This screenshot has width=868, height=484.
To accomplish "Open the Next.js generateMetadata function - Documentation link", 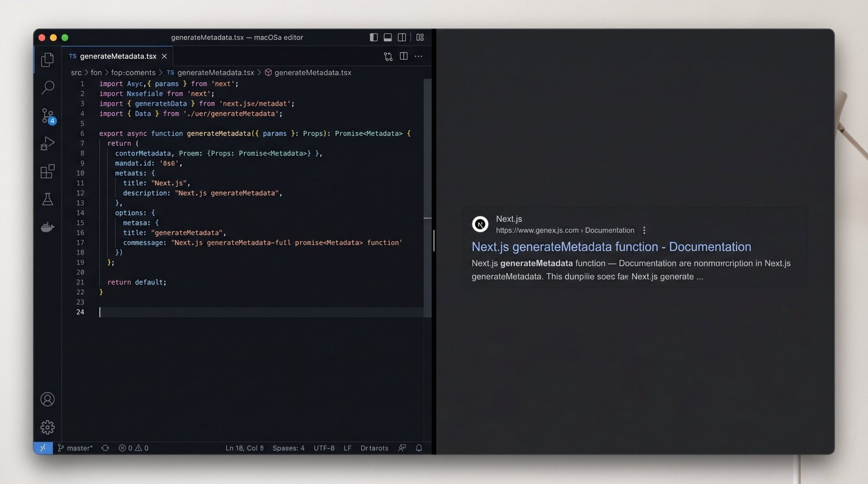I will [611, 247].
